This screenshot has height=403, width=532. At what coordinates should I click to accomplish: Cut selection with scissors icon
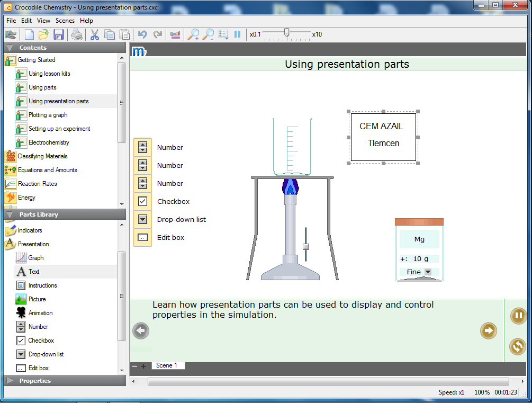[x=95, y=34]
